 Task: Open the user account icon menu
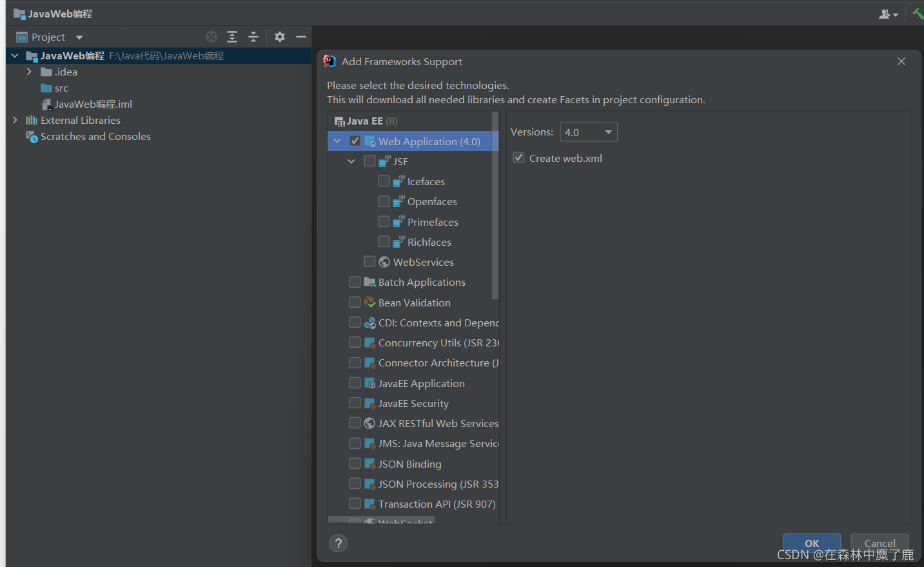889,14
